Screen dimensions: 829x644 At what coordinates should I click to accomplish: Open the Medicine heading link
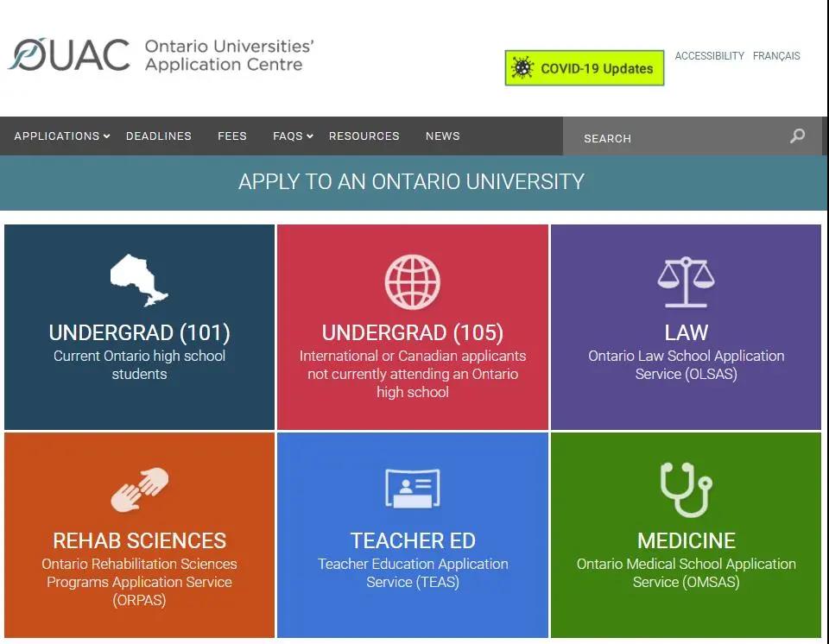pos(687,540)
